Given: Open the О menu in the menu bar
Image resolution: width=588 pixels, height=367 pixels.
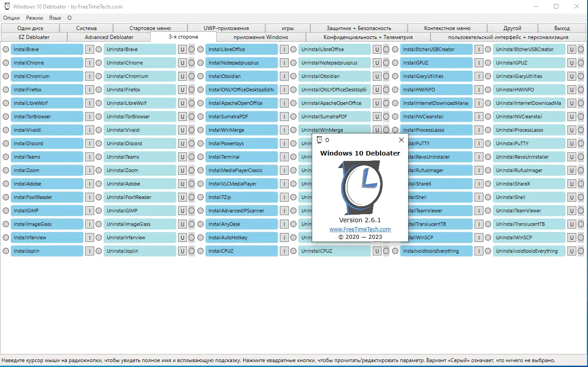Looking at the screenshot, I should [x=70, y=18].
